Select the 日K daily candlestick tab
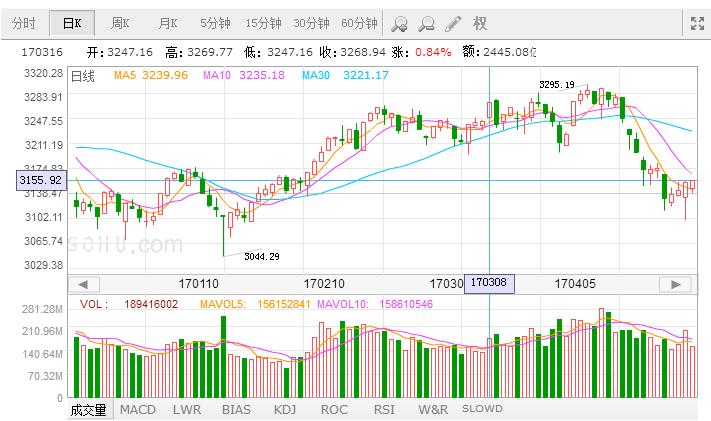Screen dimensions: 711x421 [72, 23]
